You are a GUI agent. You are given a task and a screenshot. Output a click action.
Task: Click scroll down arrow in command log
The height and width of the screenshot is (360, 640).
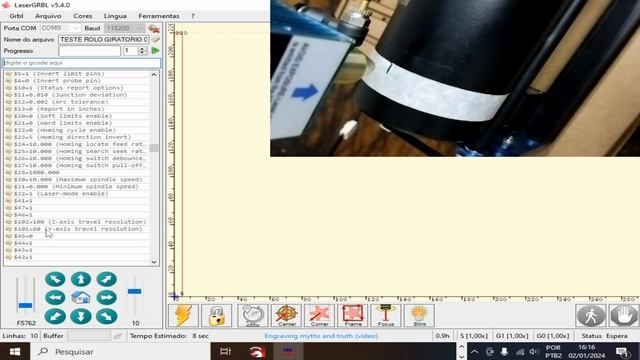[x=154, y=262]
